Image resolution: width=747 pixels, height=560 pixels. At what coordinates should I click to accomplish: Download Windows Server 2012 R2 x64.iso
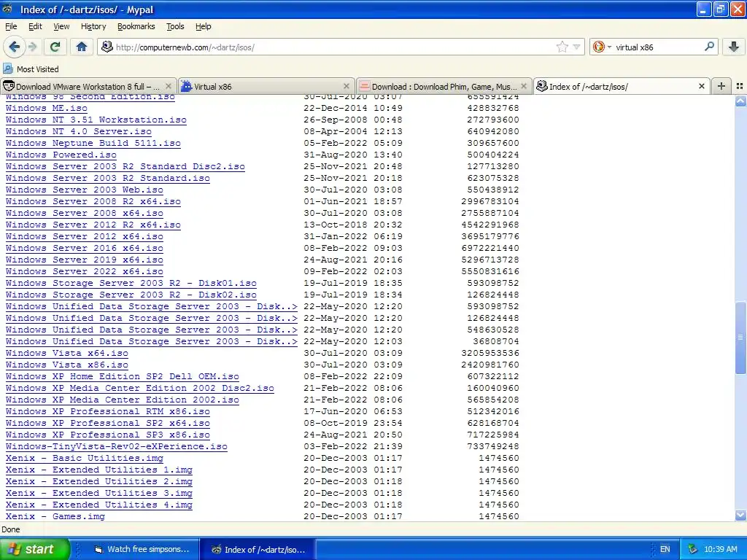(x=93, y=225)
